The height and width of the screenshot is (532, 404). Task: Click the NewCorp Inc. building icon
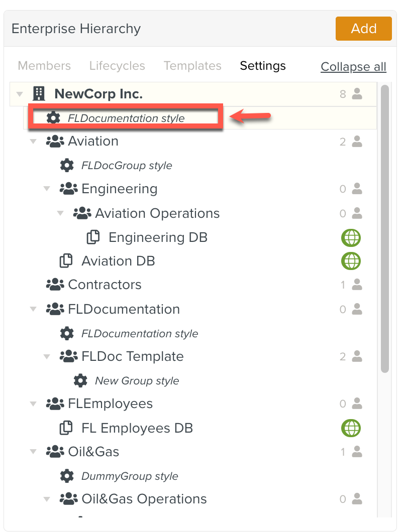tap(39, 94)
